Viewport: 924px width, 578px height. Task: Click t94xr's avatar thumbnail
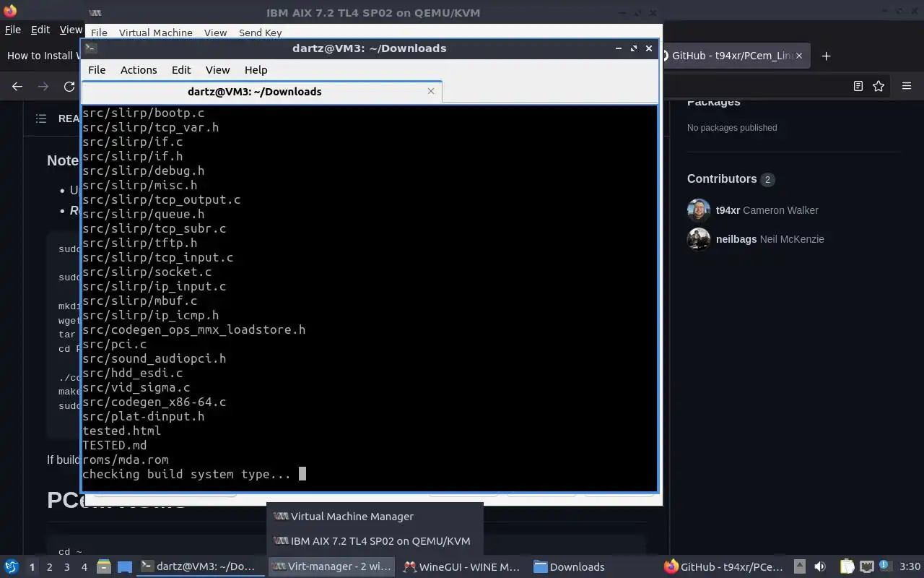click(699, 210)
